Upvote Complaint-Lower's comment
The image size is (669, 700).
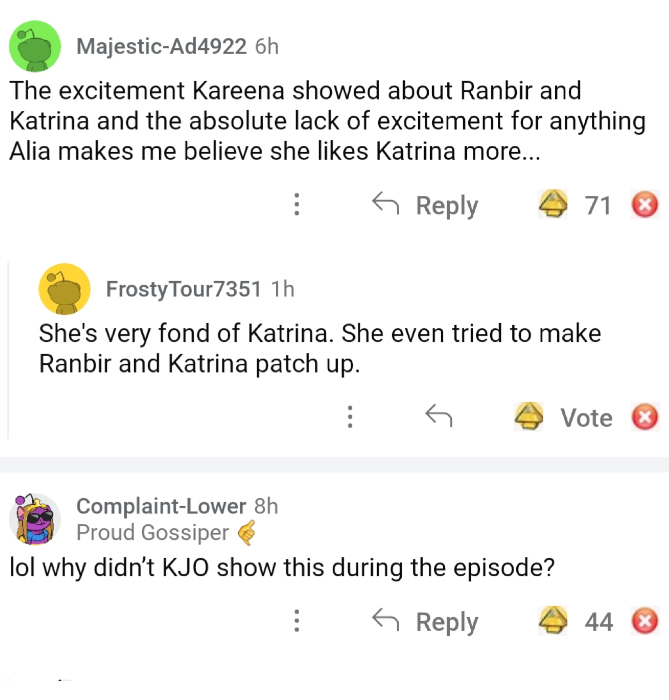tap(552, 621)
